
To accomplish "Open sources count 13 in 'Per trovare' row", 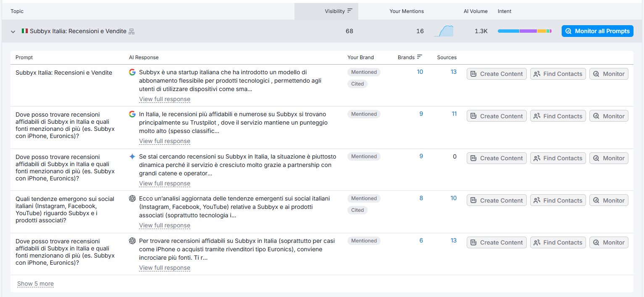I will pyautogui.click(x=454, y=241).
